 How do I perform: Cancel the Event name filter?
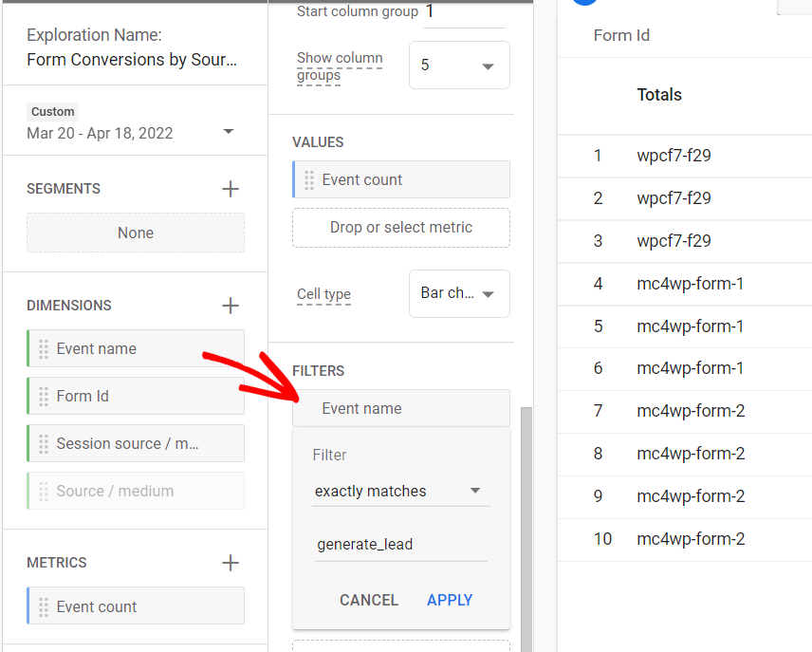(x=369, y=600)
